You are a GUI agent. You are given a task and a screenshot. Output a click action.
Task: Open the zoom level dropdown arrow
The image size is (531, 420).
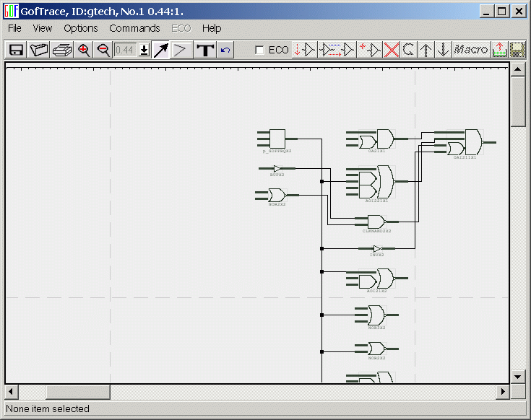pos(144,50)
